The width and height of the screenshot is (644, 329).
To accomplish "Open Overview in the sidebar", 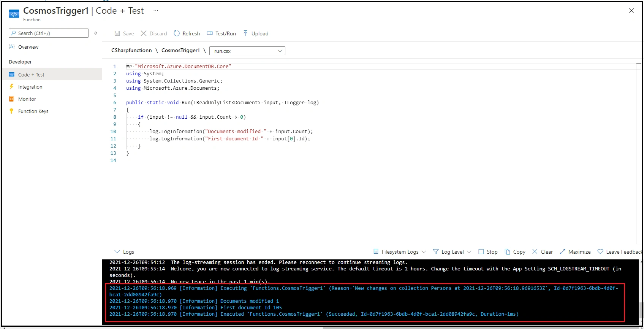I will click(28, 47).
